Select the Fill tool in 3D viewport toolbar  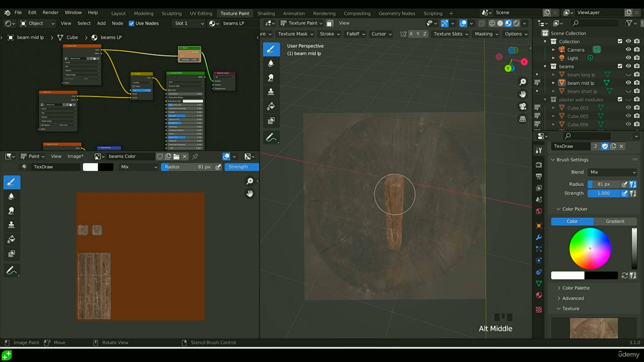pyautogui.click(x=271, y=106)
